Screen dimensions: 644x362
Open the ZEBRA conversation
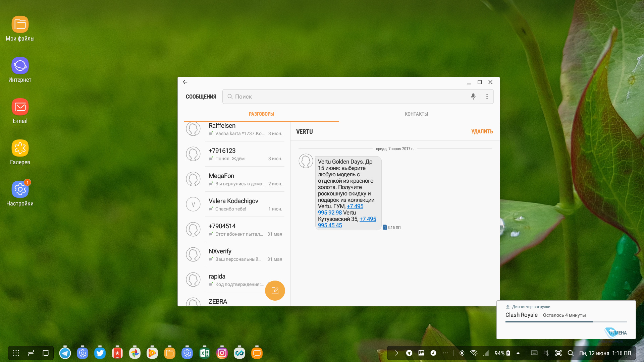(234, 300)
